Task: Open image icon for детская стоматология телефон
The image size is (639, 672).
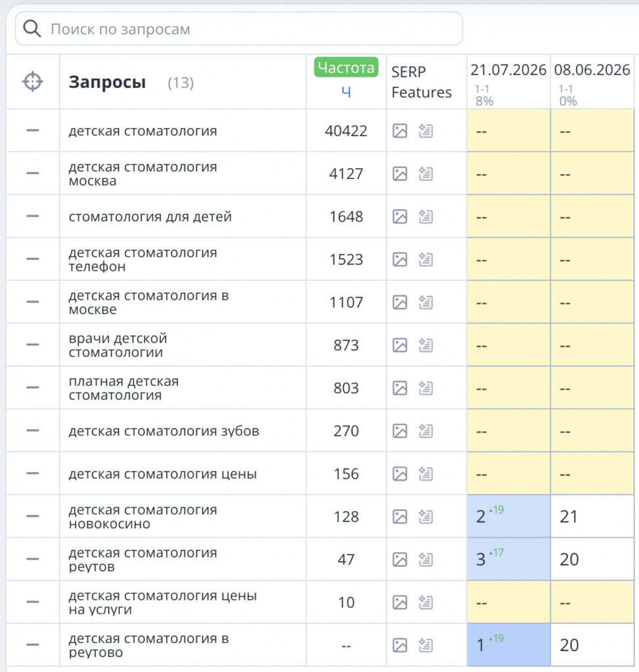Action: (x=400, y=259)
